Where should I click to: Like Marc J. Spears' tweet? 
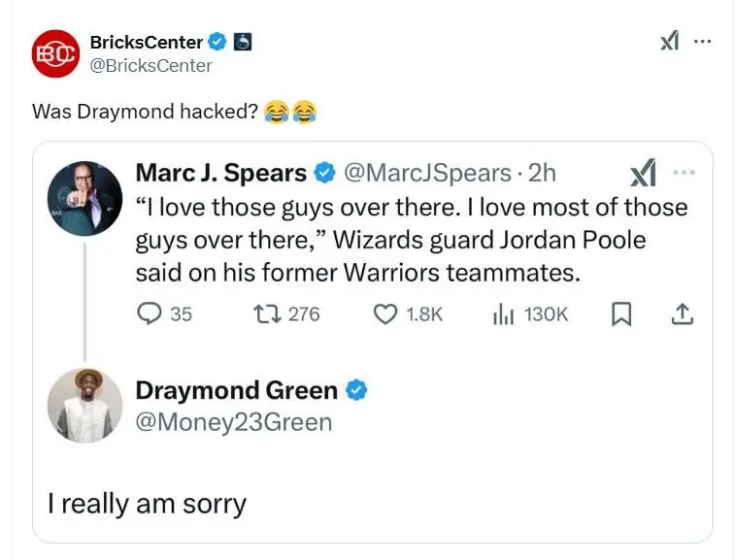point(385,313)
